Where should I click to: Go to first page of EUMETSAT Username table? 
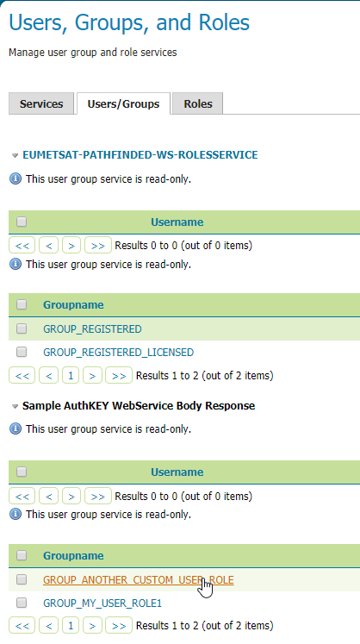22,246
